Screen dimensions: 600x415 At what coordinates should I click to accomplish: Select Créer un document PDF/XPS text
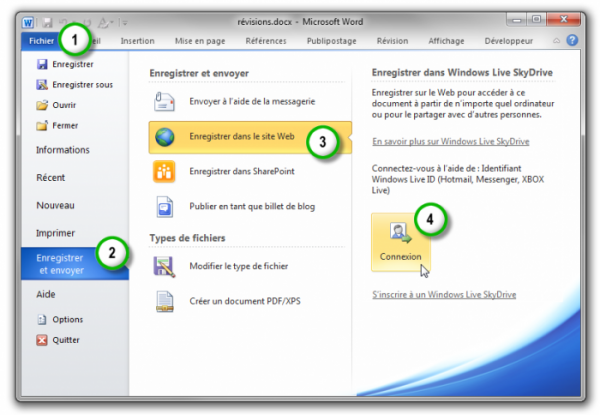pyautogui.click(x=245, y=301)
